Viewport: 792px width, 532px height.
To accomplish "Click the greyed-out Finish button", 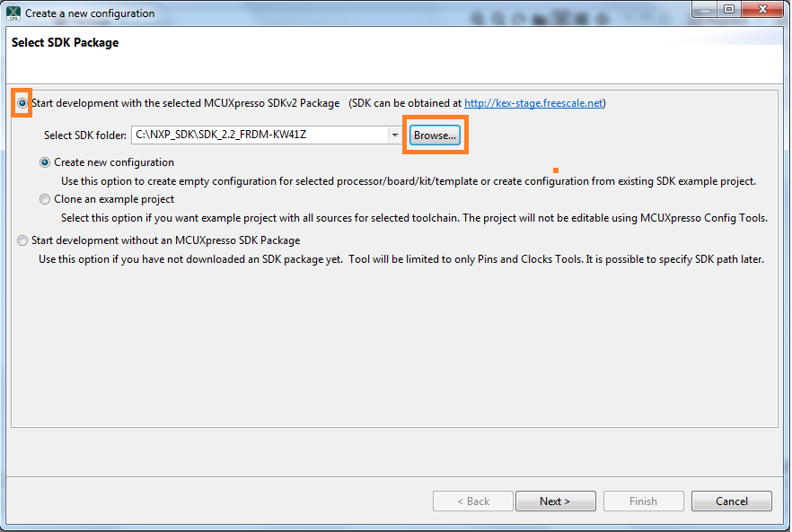I will coord(643,501).
